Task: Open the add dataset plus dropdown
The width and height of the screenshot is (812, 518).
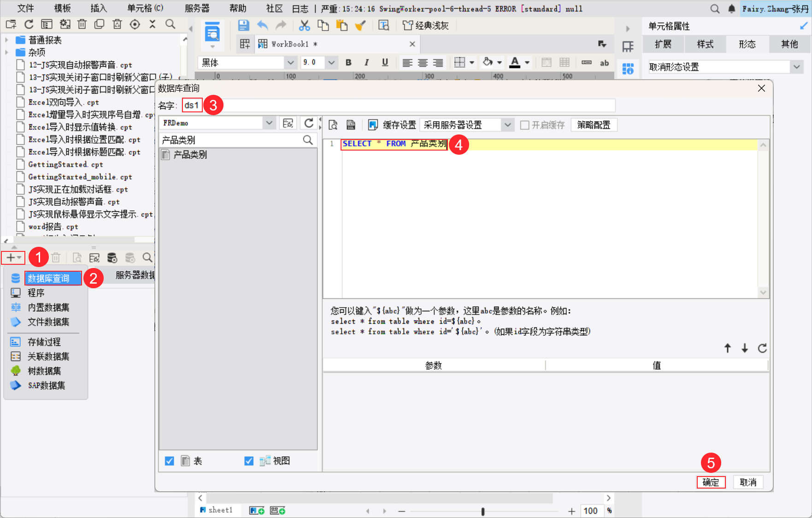Action: pyautogui.click(x=13, y=258)
